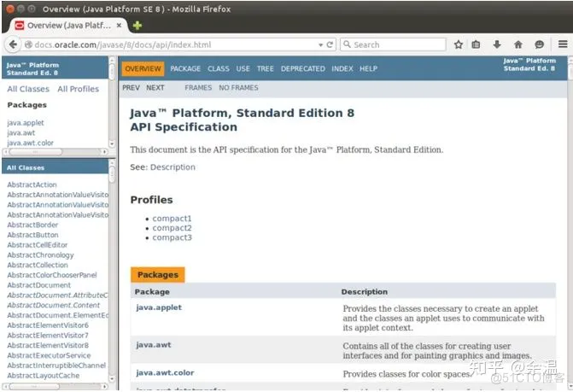Open the compact2 profile link
Image resolution: width=573 pixels, height=392 pixels.
[x=172, y=228]
